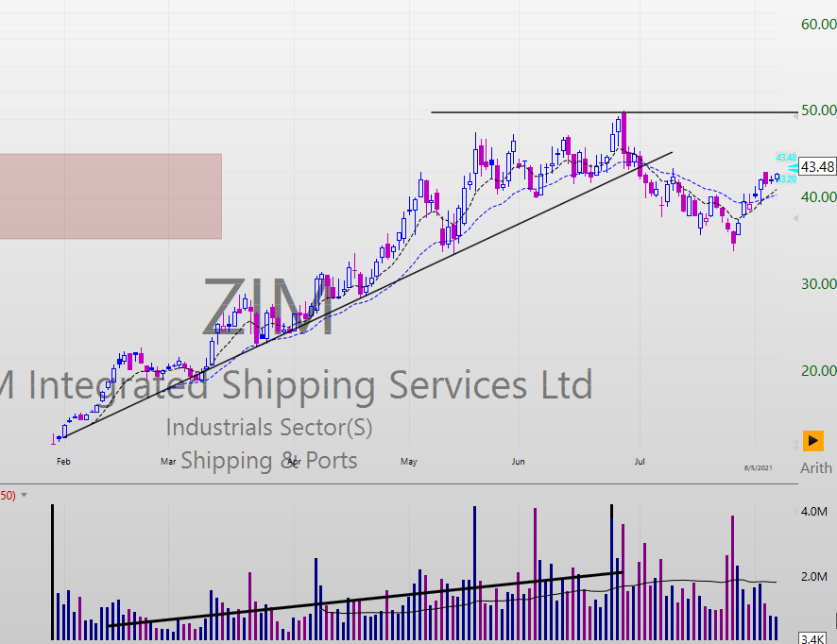This screenshot has width=837, height=644.
Task: Click the Jul label on time axis
Action: tap(640, 462)
